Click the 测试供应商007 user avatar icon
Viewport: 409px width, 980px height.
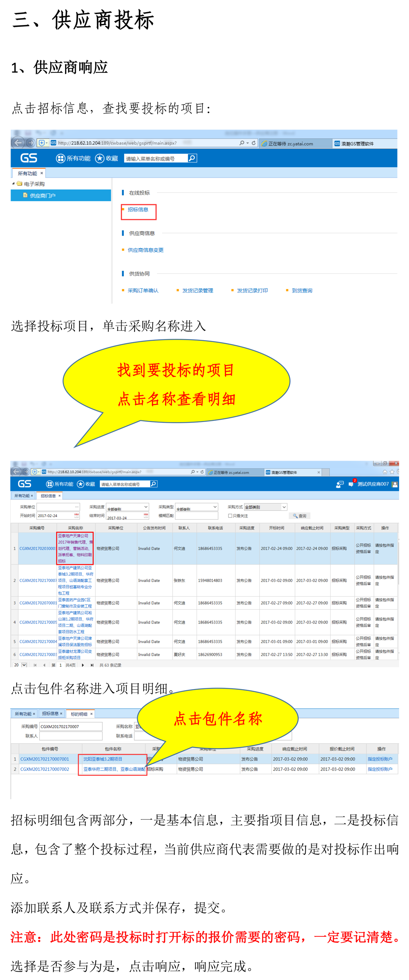click(x=395, y=484)
